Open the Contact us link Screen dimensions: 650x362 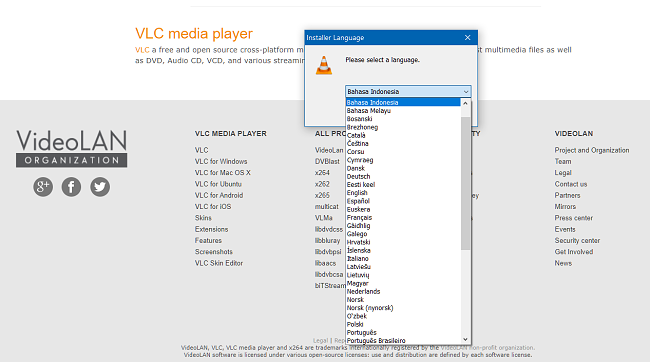[x=571, y=184]
